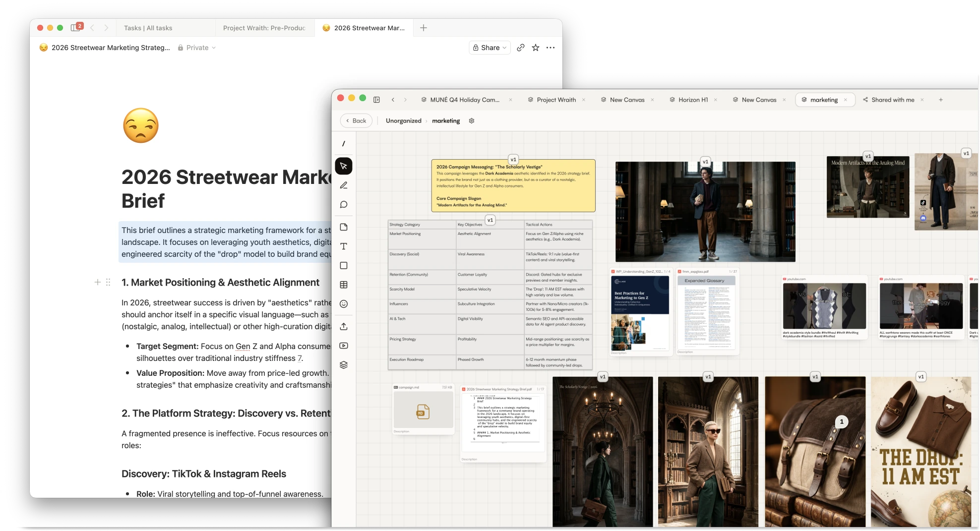
Task: Click the upload icon in canvas toolbar
Action: point(344,326)
